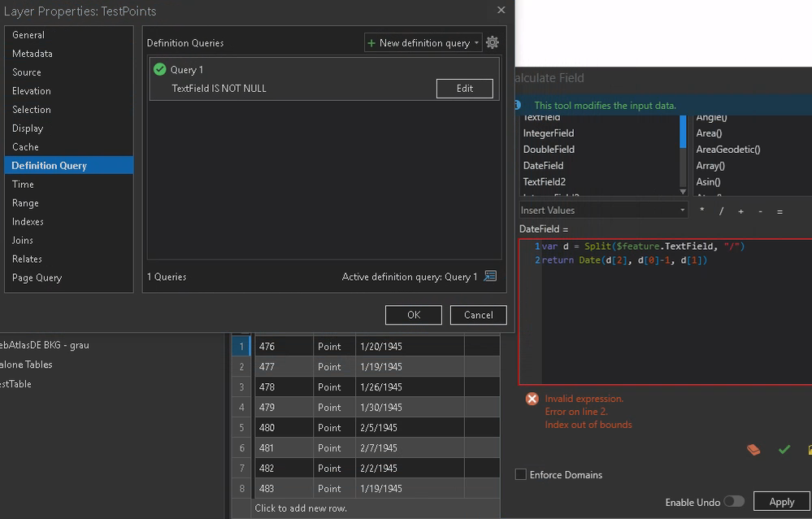Select row 1 header in the table
812x519 pixels.
point(241,347)
